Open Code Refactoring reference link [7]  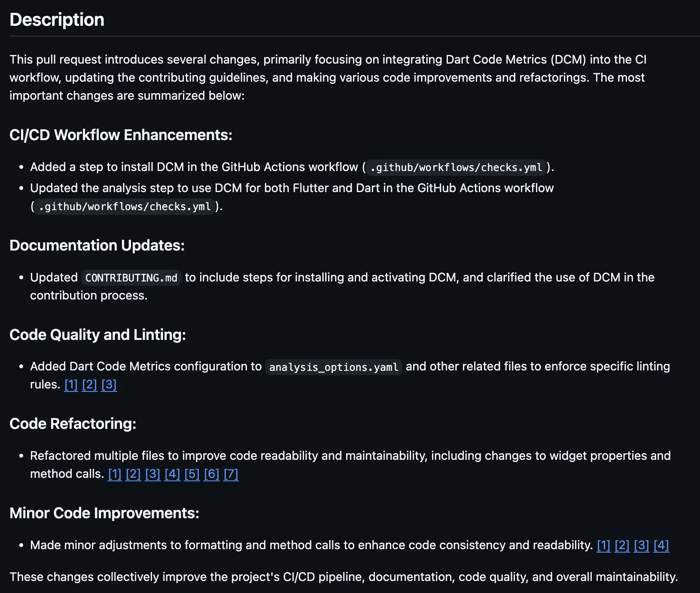click(x=231, y=474)
